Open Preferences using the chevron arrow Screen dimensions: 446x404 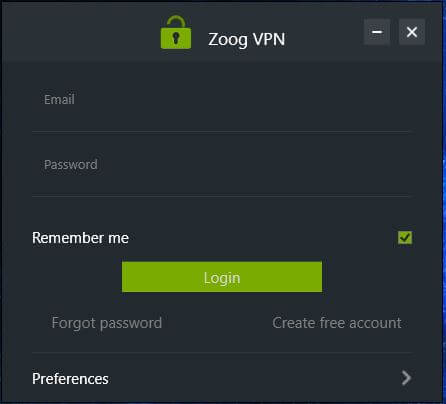tap(406, 378)
